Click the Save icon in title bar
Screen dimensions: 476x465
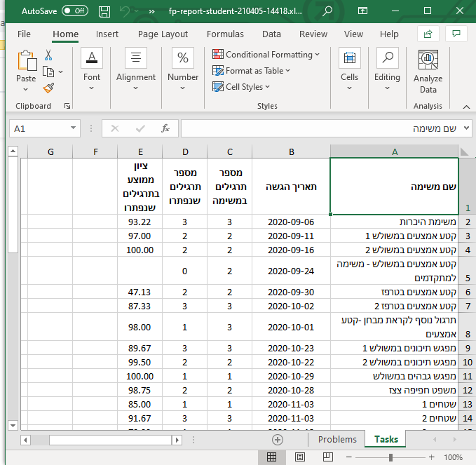(x=104, y=12)
